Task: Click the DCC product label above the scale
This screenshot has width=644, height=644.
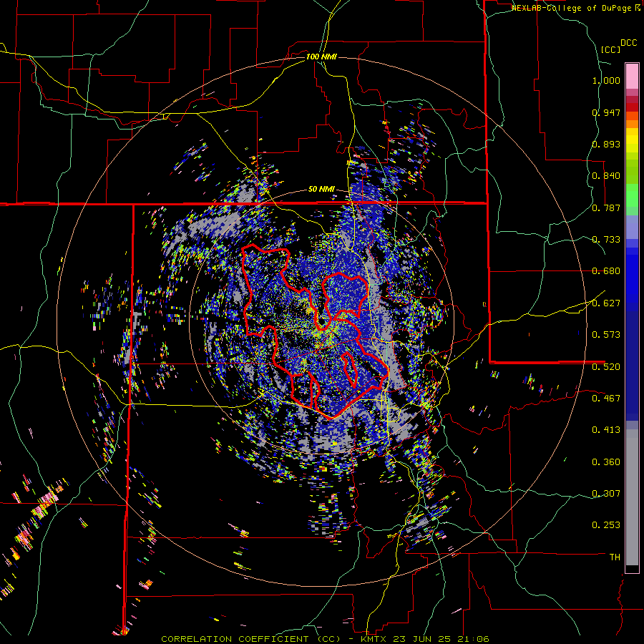Action: point(629,42)
